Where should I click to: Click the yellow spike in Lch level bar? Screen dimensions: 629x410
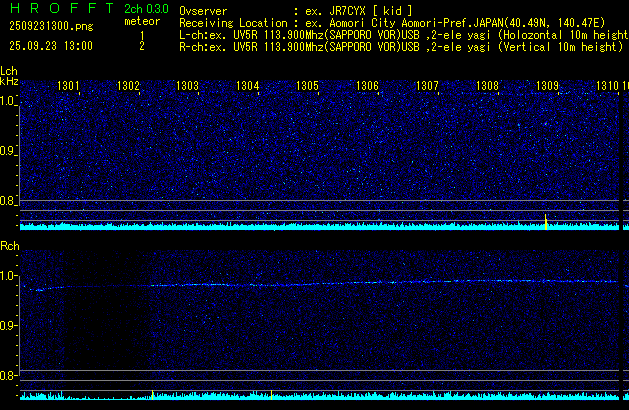pyautogui.click(x=546, y=221)
